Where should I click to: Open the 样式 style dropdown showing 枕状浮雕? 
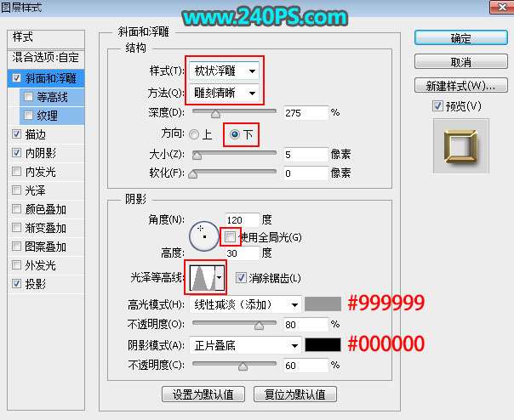(226, 71)
